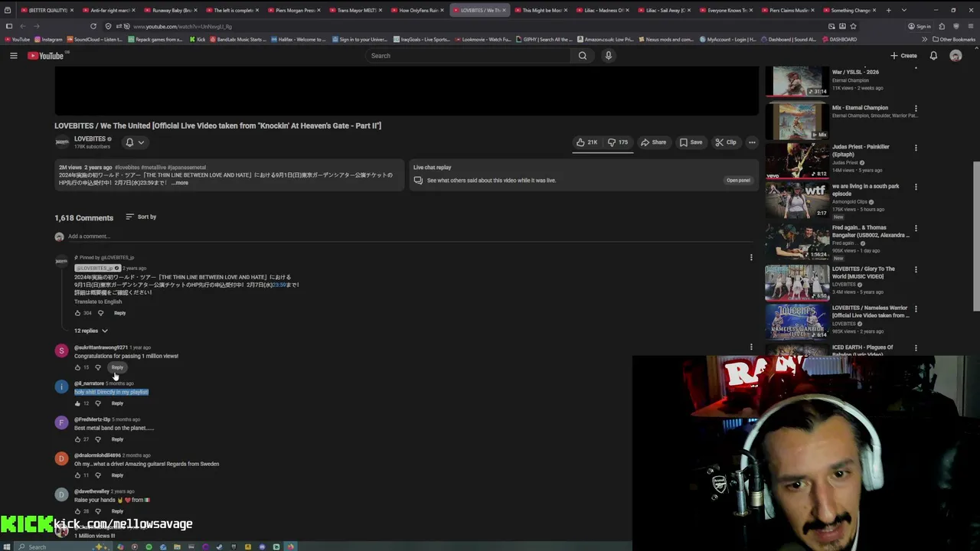
Task: Open options for 'living in a south park'
Action: click(x=916, y=187)
